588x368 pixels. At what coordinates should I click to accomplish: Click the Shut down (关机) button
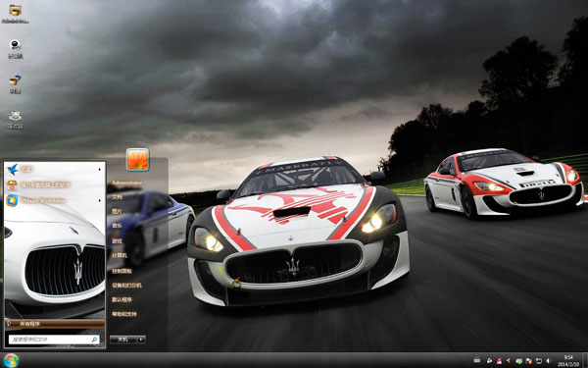click(123, 340)
